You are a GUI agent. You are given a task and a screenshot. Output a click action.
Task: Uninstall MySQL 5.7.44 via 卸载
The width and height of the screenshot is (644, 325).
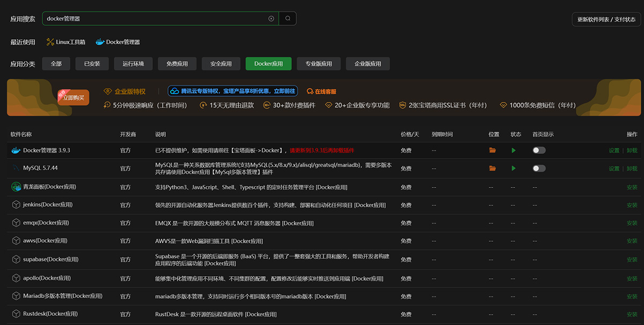[x=632, y=168]
